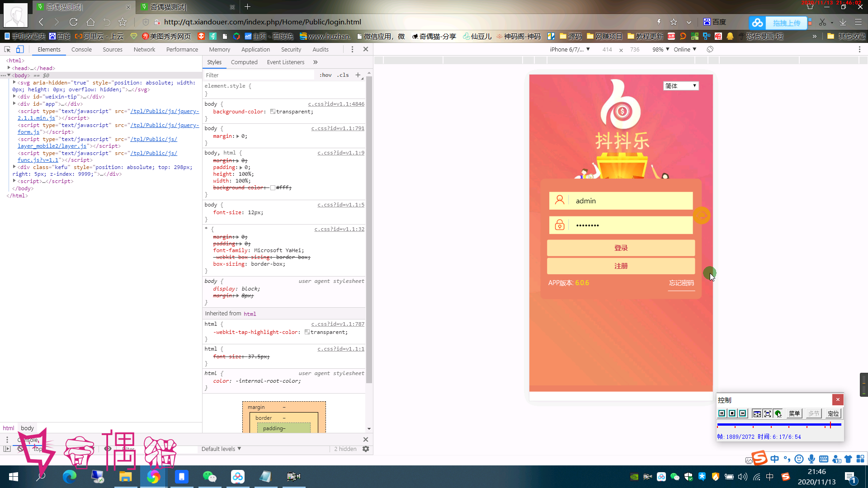Click 定位 button in 控制 window
This screenshot has width=868, height=488.
pyautogui.click(x=833, y=413)
